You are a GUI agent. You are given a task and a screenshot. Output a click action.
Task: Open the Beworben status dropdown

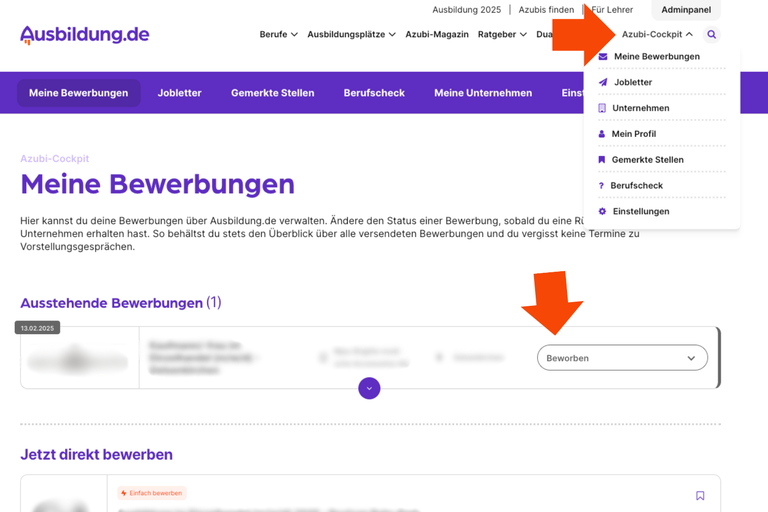coord(622,358)
